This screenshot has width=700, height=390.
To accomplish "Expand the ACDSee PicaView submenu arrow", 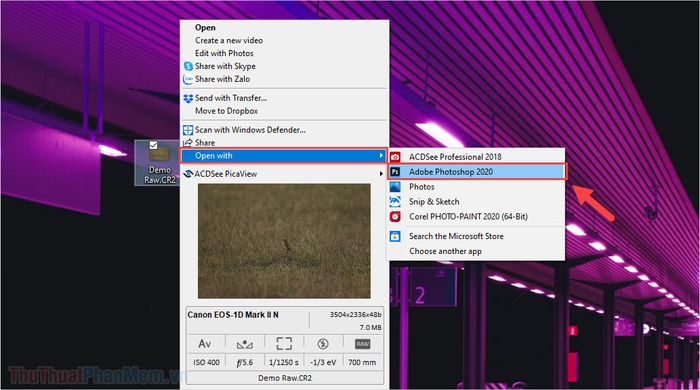I will 381,174.
